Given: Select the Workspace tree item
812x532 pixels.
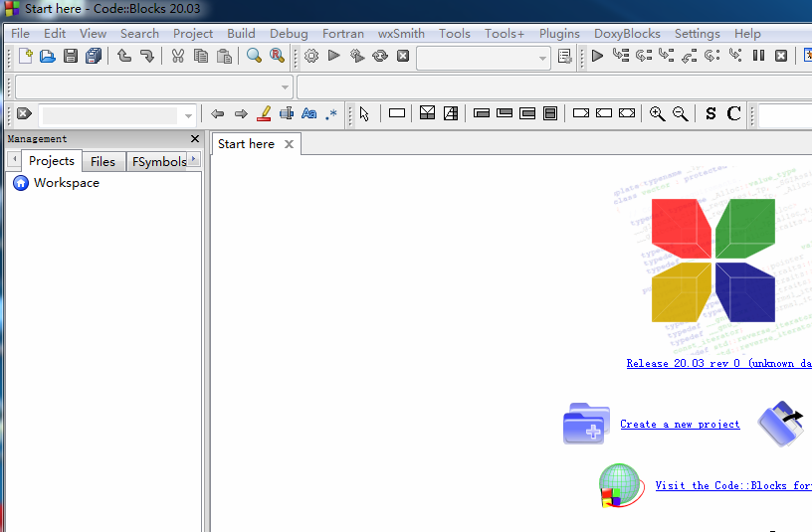Looking at the screenshot, I should [x=67, y=183].
